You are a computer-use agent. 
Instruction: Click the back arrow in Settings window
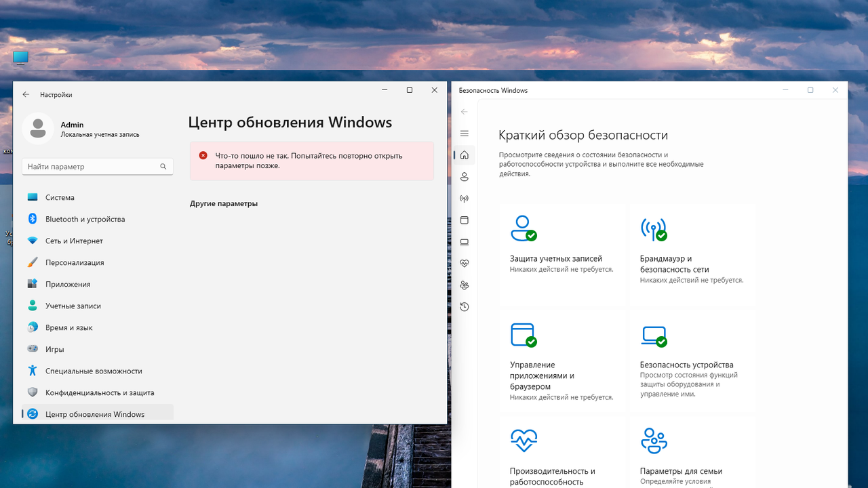coord(26,95)
